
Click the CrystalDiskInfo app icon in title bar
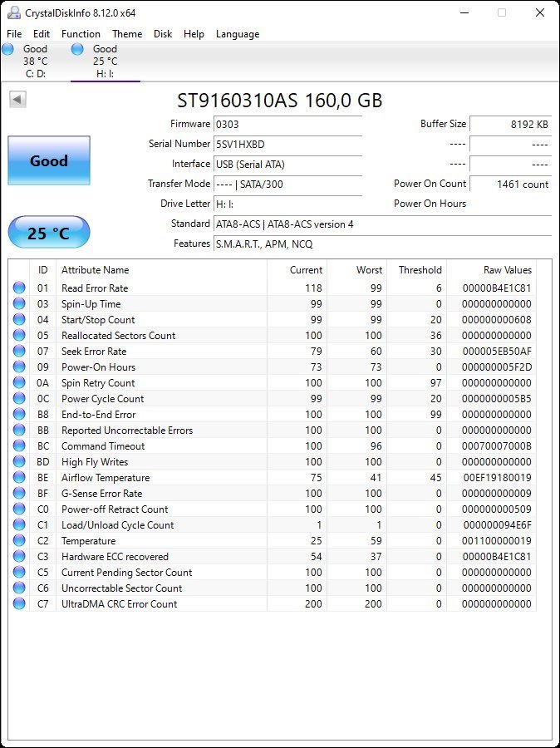click(14, 12)
